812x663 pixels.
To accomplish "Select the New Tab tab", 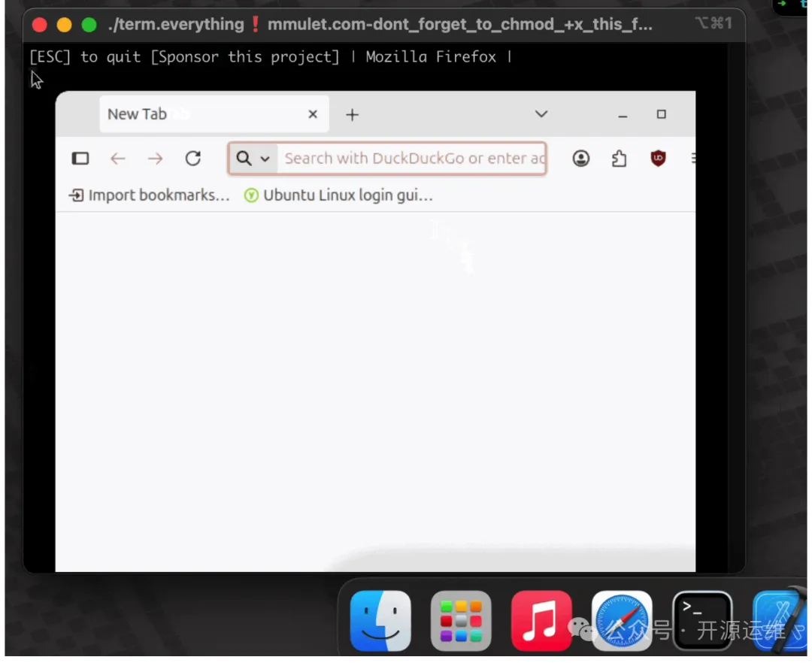I will (195, 114).
